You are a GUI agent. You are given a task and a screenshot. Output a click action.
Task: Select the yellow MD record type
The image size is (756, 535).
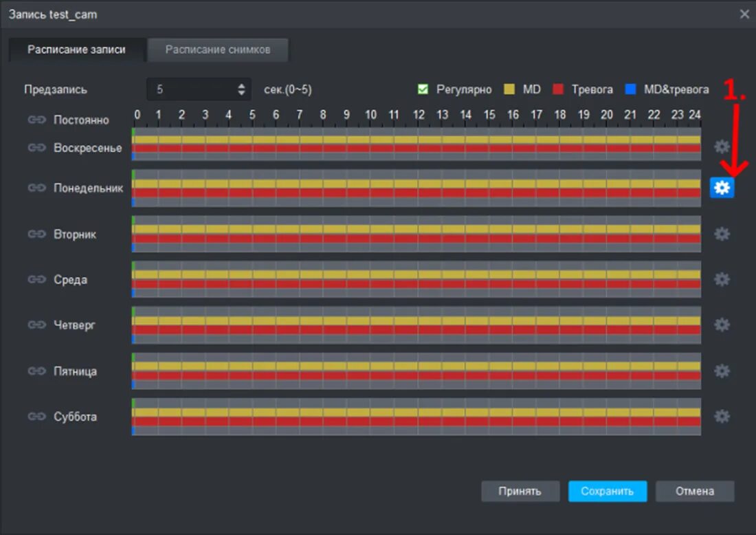tap(509, 89)
